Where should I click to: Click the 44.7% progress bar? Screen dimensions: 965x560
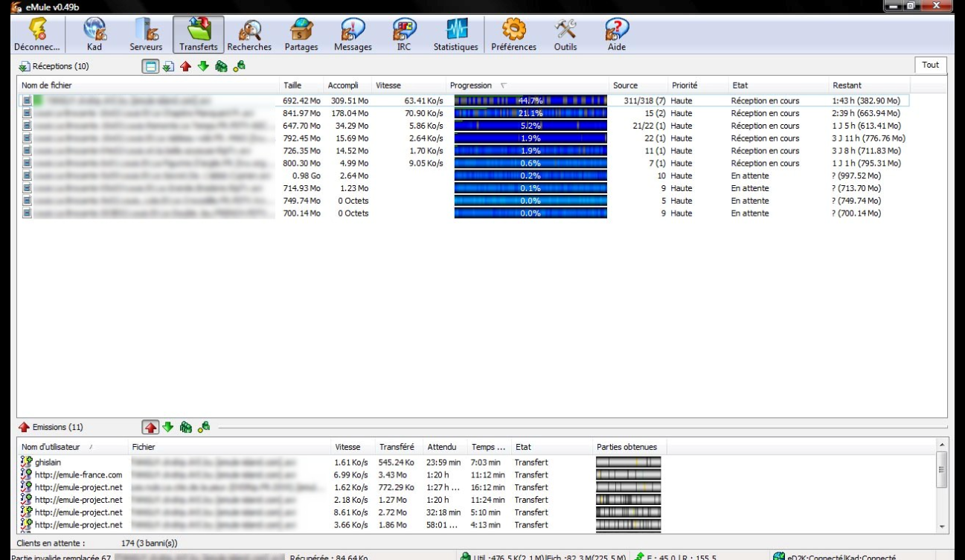(530, 100)
